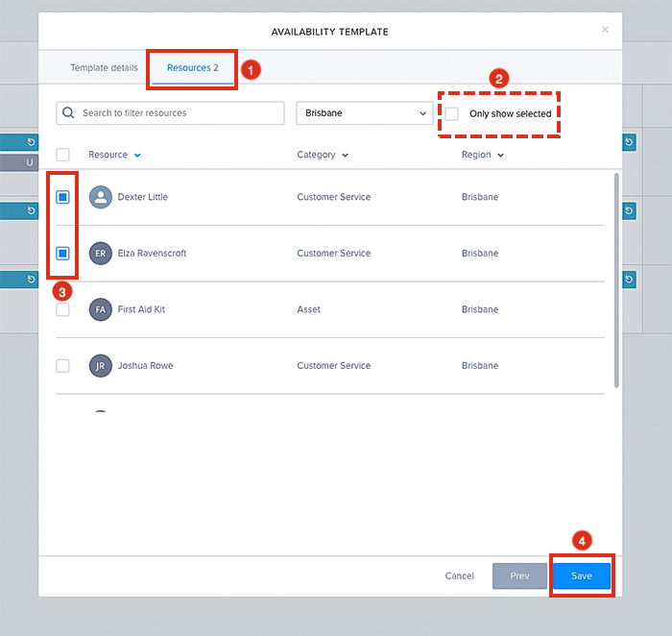
Task: Click Dexter Little's profile avatar
Action: (100, 197)
